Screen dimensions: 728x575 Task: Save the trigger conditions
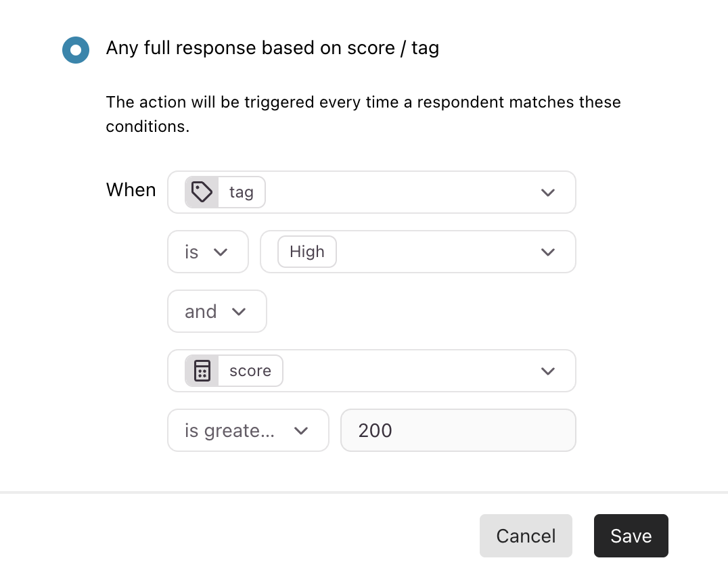pyautogui.click(x=631, y=536)
